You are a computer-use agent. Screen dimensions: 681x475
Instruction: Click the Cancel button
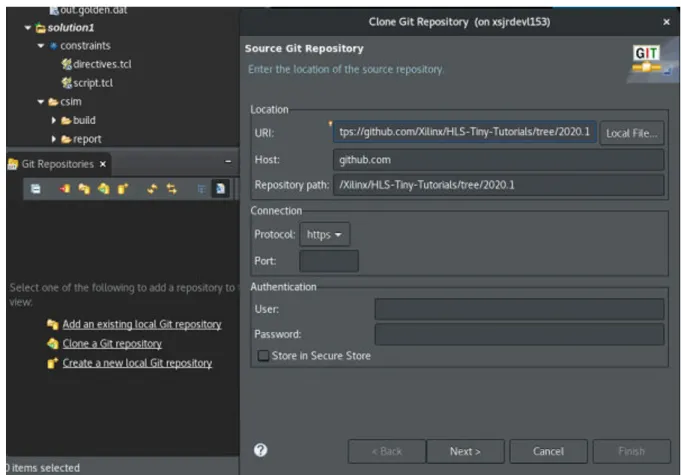pyautogui.click(x=549, y=452)
